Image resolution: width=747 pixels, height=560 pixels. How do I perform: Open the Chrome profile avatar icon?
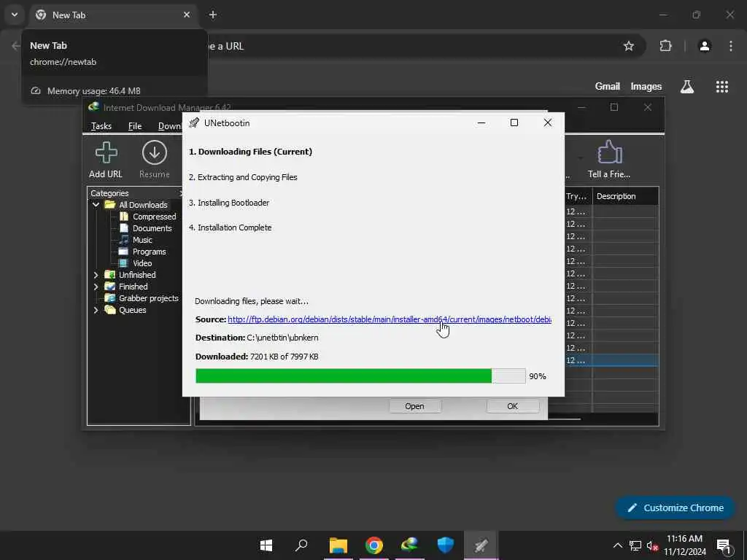[705, 46]
